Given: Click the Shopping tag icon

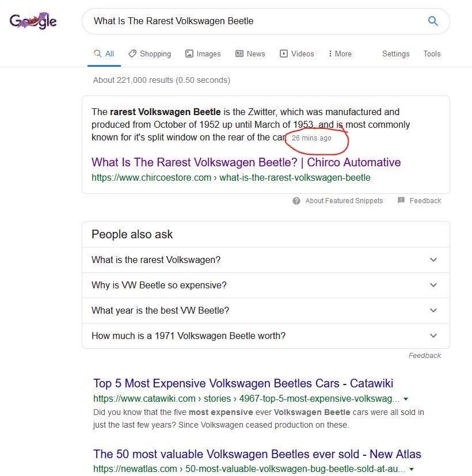Looking at the screenshot, I should click(132, 54).
